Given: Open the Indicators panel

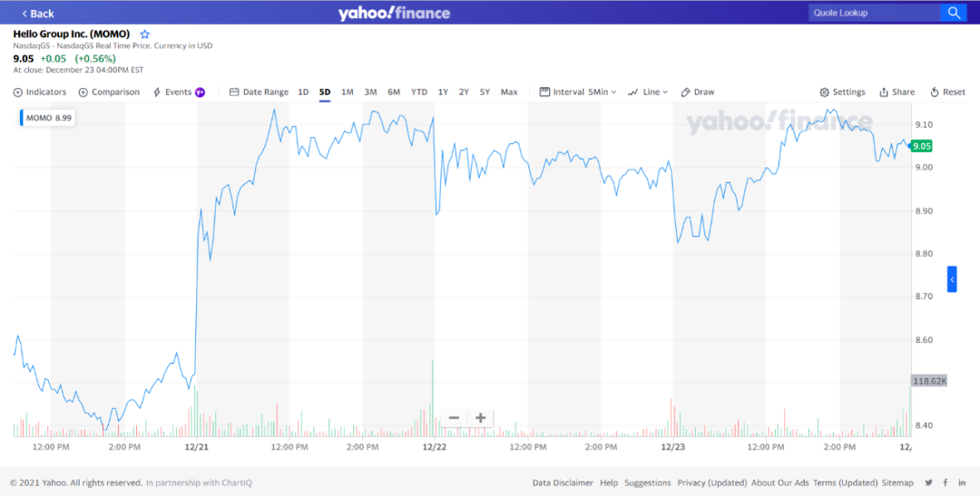Looking at the screenshot, I should 40,92.
